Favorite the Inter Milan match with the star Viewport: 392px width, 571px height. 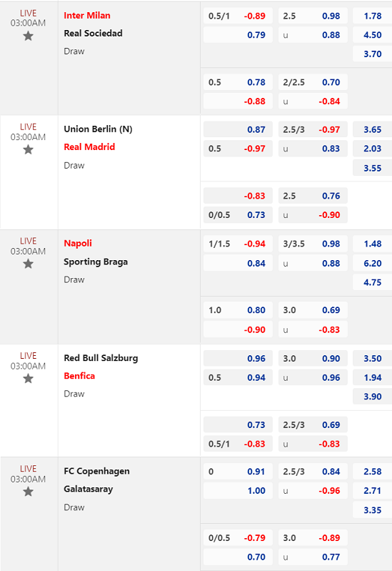(28, 36)
